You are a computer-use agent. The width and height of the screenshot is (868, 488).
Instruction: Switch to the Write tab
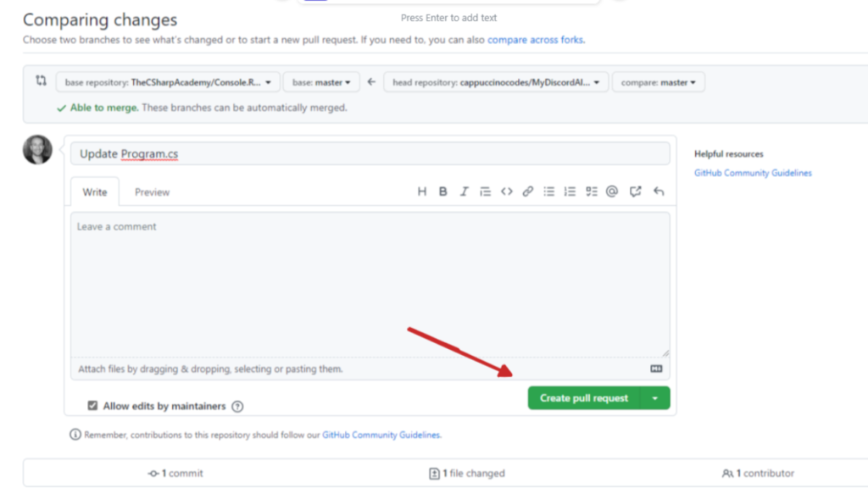point(95,192)
